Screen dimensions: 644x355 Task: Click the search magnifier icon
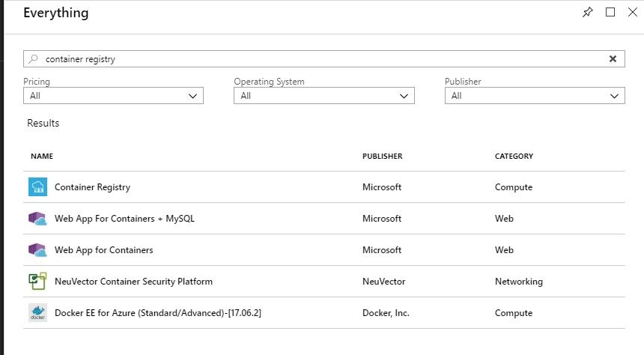point(33,58)
